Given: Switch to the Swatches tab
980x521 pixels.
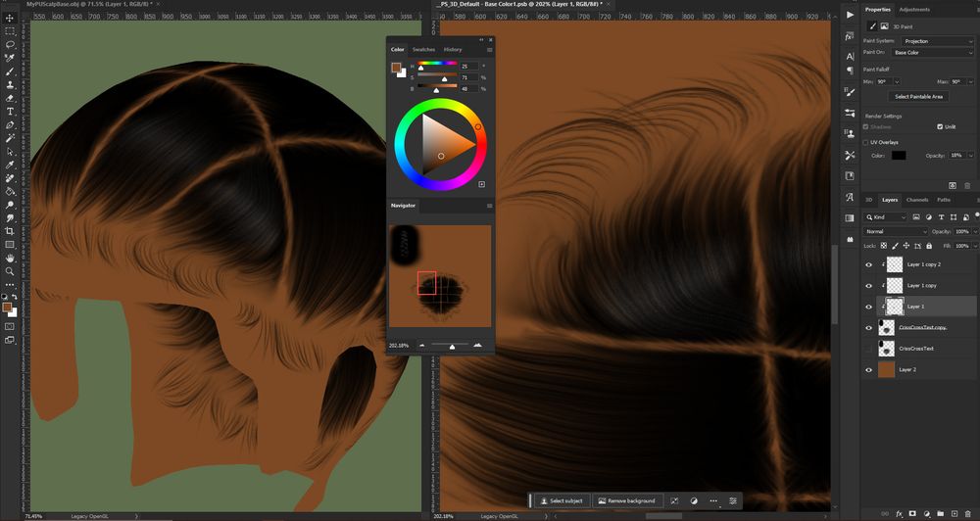Looking at the screenshot, I should coord(423,49).
